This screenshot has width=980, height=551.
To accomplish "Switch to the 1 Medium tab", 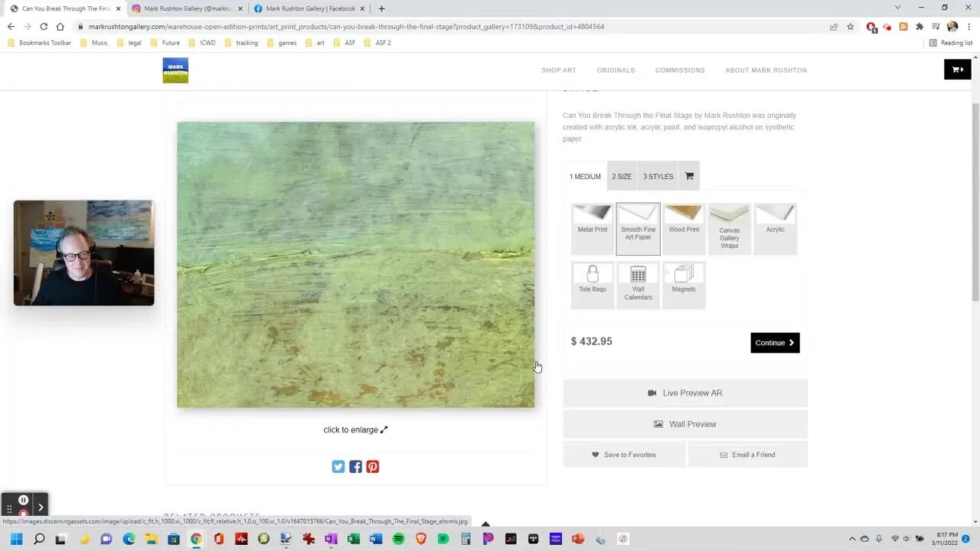I will (x=585, y=176).
